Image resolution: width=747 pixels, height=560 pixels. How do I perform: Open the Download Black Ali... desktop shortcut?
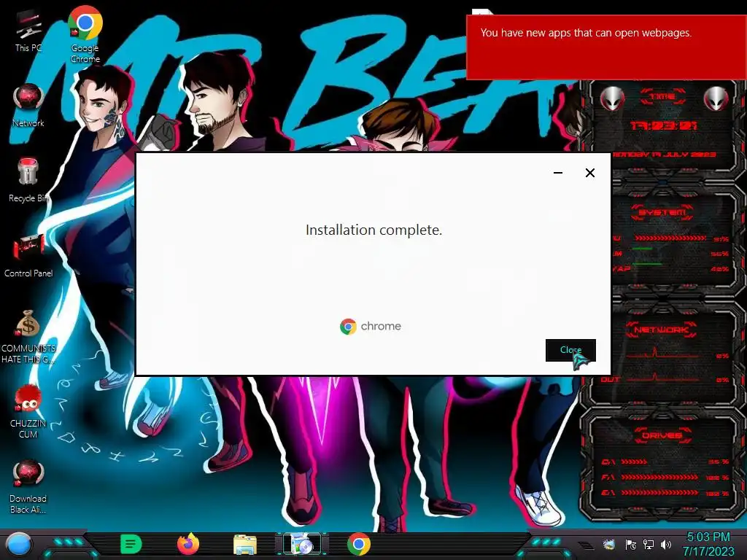(x=28, y=486)
